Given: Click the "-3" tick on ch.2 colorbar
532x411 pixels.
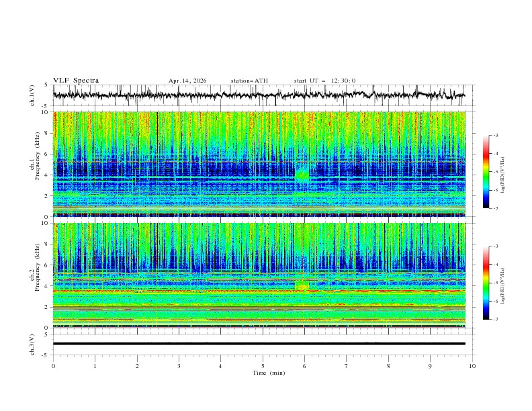Looking at the screenshot, I should pyautogui.click(x=496, y=246).
